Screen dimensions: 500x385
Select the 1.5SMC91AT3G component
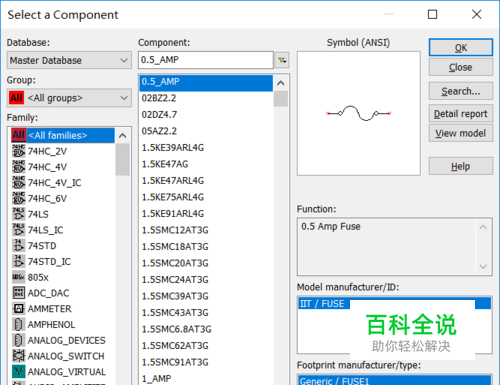(206, 362)
